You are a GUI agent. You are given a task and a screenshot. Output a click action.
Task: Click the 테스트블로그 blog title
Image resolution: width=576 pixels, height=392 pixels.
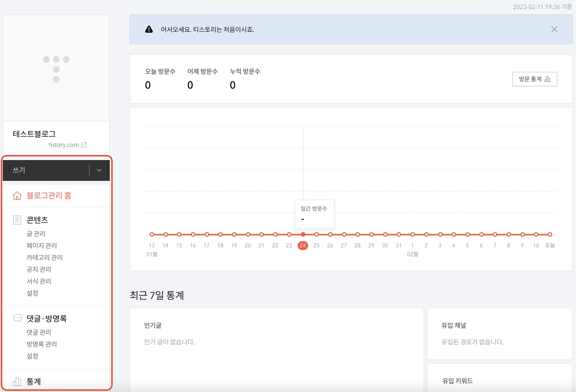[x=34, y=134]
